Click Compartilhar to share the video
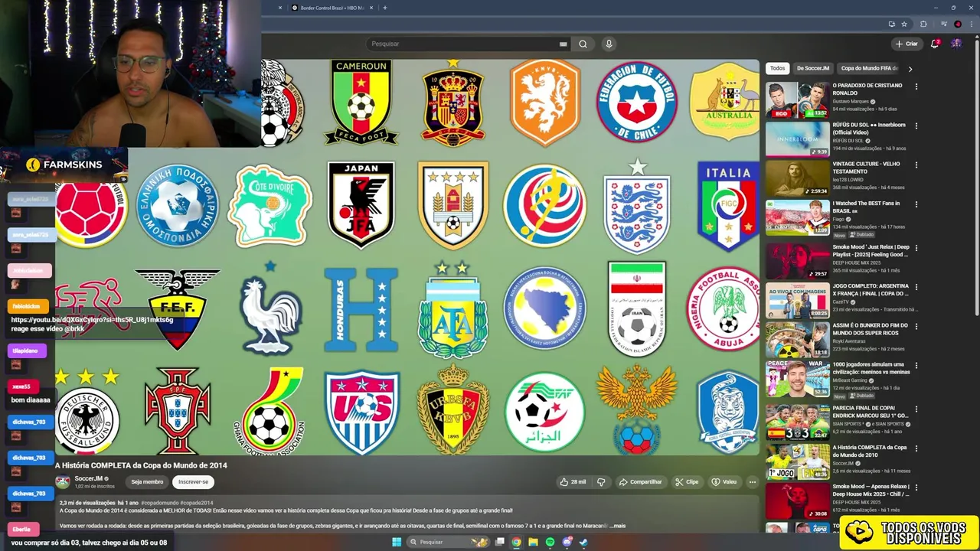 (640, 482)
